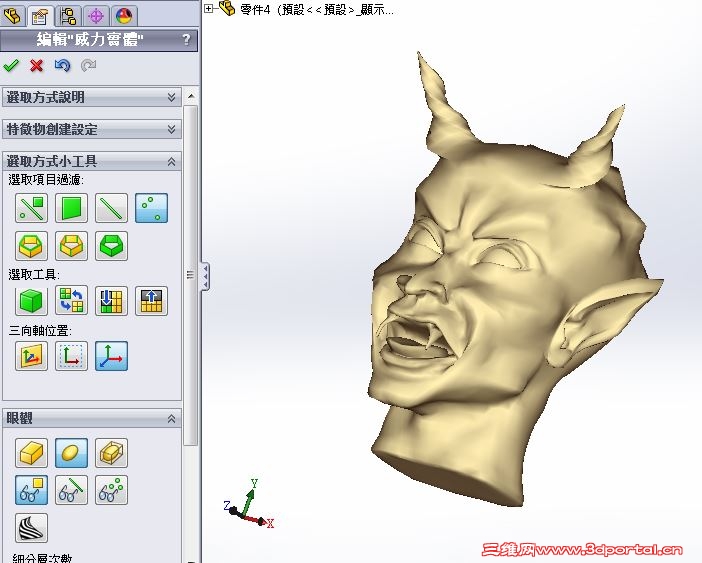The image size is (702, 563).
Task: Click the grow selection up-arrow grid icon
Action: coord(151,301)
